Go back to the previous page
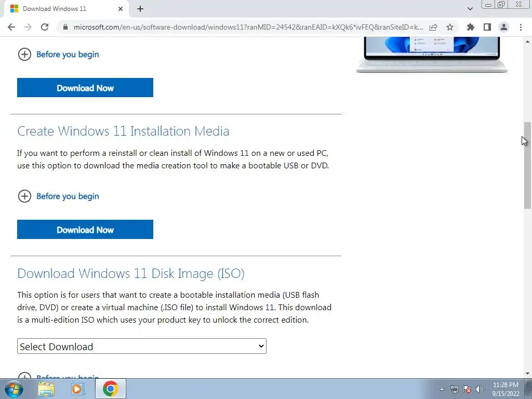Image resolution: width=532 pixels, height=399 pixels. point(11,27)
